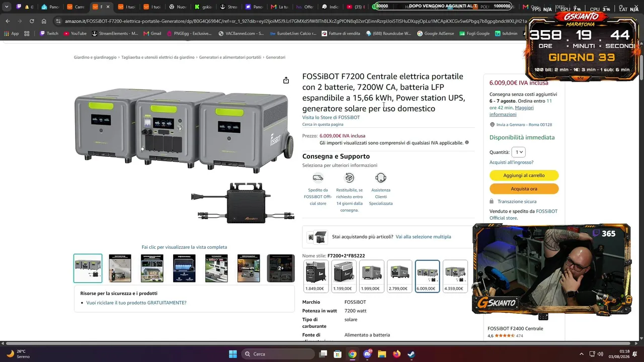Viewport: 644px width, 362px height.
Task: Click Vai alla selezione multipla link
Action: (x=423, y=237)
